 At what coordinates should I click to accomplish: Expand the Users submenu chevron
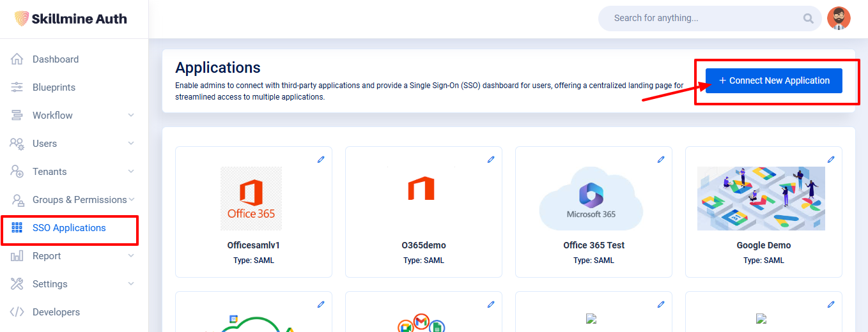click(x=131, y=144)
